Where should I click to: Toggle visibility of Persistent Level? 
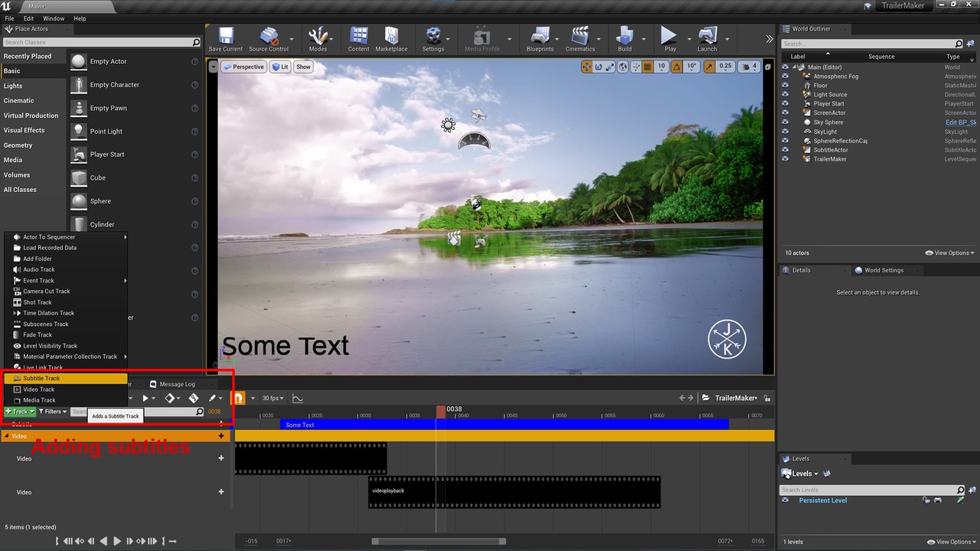785,500
